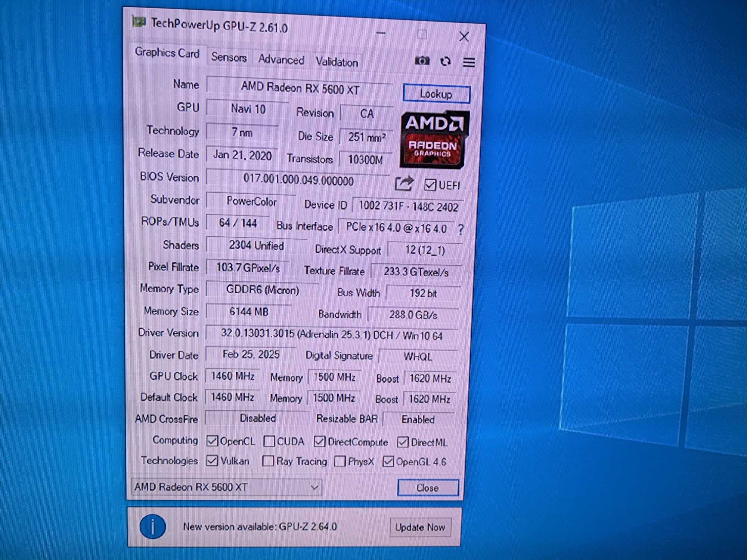
Task: Click GPU Clock value '1460 MHz'
Action: coord(232,376)
